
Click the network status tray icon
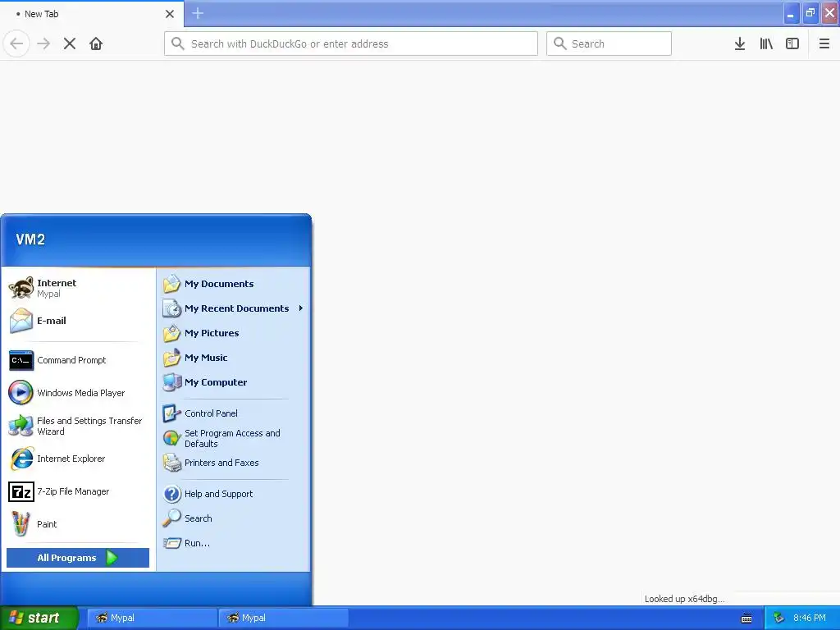coord(778,619)
